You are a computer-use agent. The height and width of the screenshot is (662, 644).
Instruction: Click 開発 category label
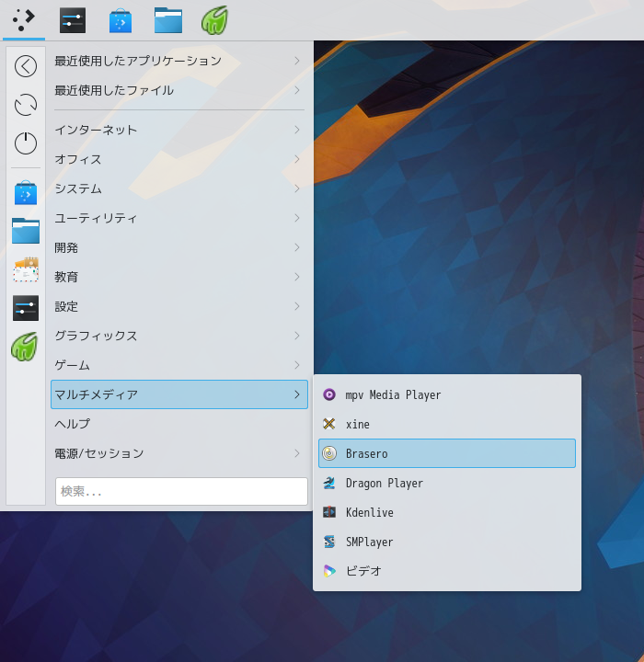pos(66,247)
